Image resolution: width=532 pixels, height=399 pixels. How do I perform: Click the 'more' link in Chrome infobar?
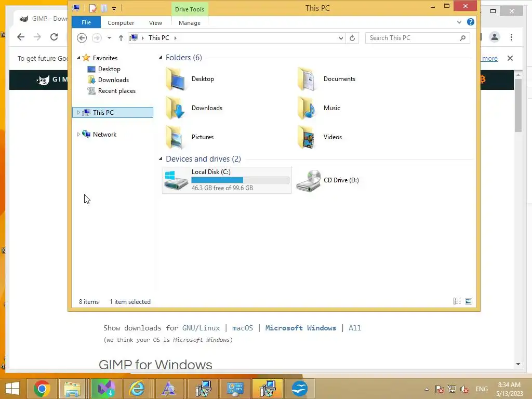click(489, 58)
